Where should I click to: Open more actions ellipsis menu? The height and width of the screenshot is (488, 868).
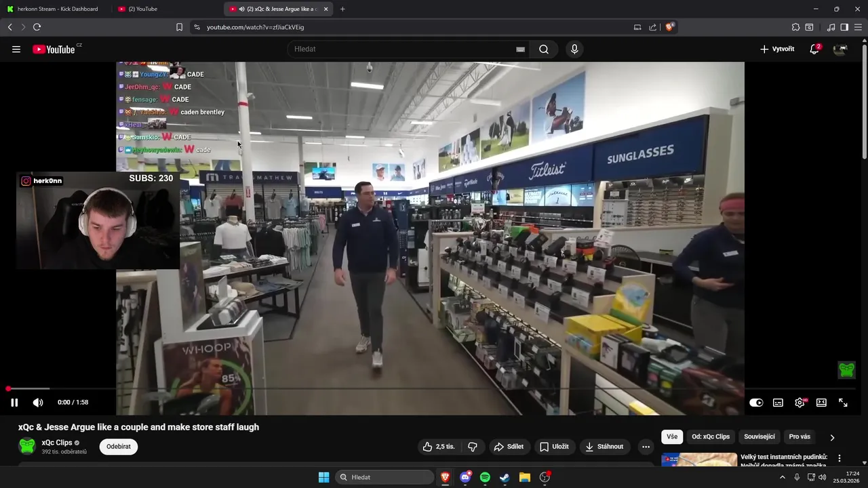(646, 447)
